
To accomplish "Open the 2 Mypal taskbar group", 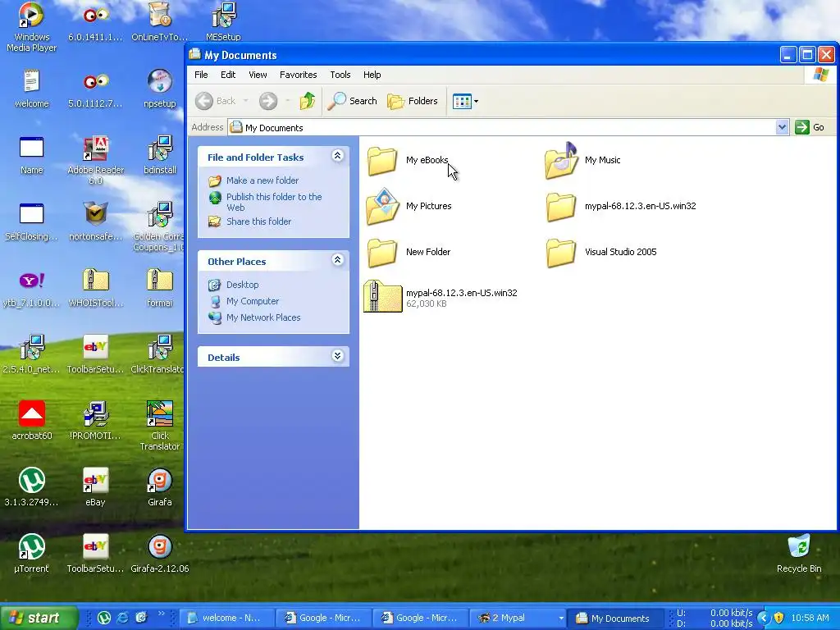I will pyautogui.click(x=518, y=619).
